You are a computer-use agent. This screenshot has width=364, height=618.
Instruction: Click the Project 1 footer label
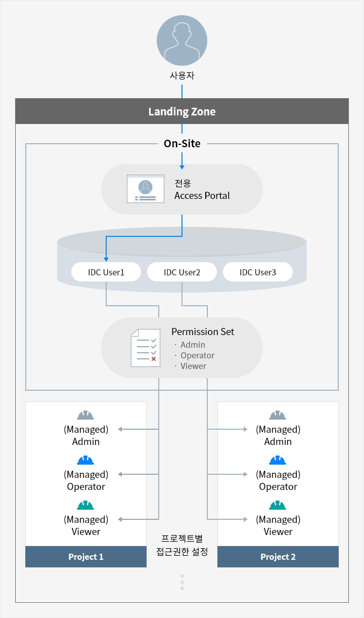pyautogui.click(x=86, y=557)
